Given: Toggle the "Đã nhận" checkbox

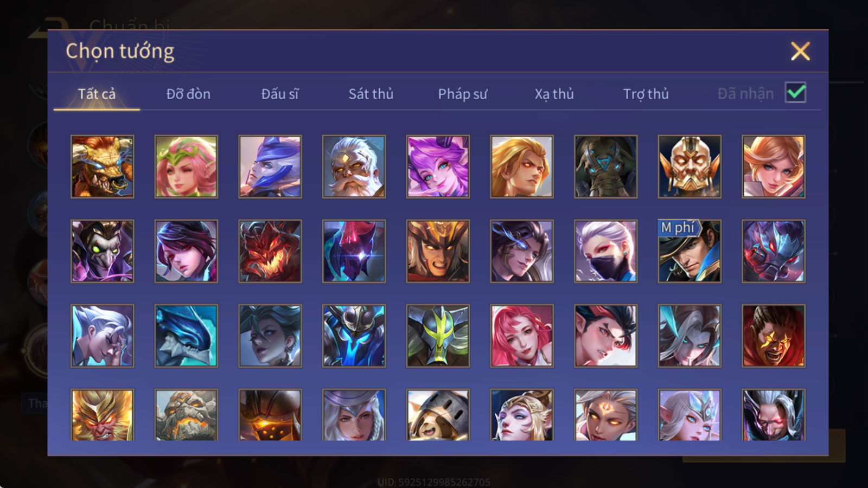Looking at the screenshot, I should tap(795, 93).
